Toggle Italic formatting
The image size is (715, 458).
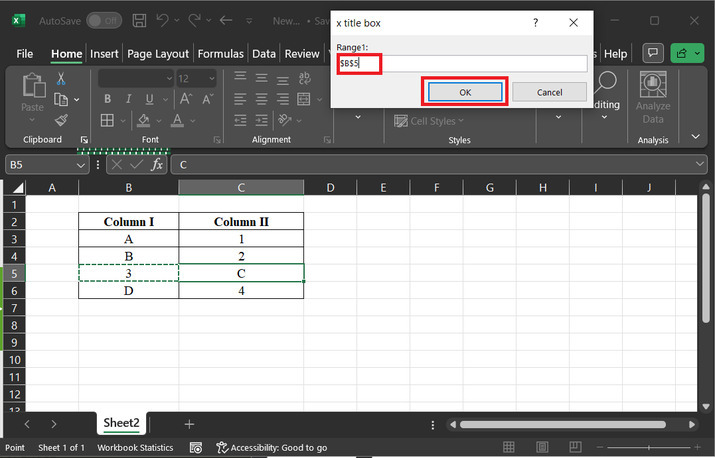129,99
